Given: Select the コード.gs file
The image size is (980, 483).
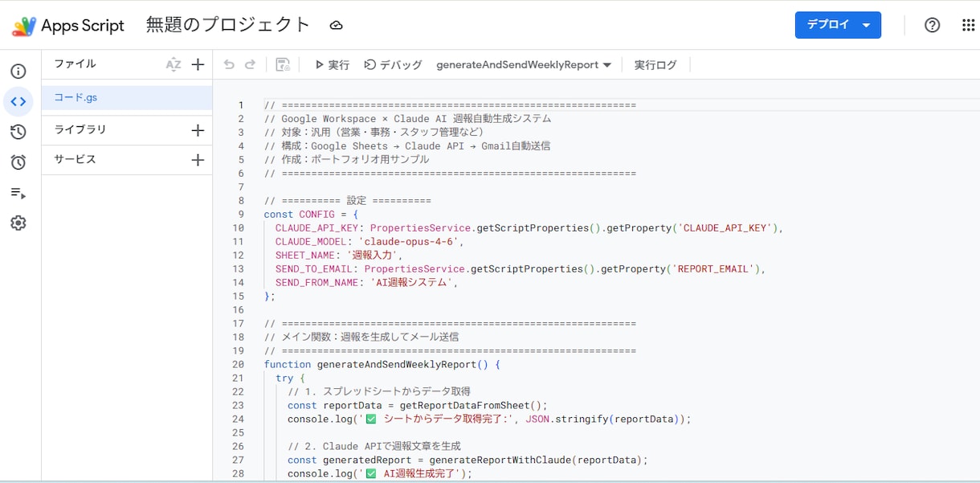Looking at the screenshot, I should pos(127,98).
